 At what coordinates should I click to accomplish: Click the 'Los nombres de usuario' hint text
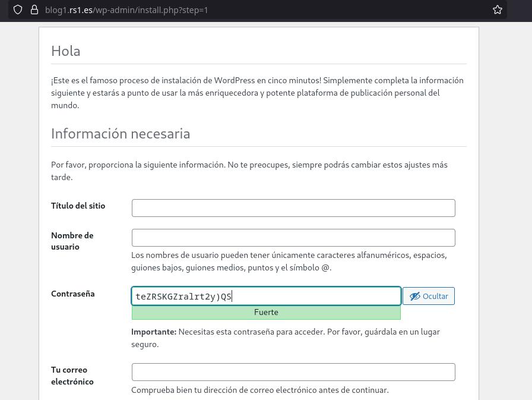(289, 262)
